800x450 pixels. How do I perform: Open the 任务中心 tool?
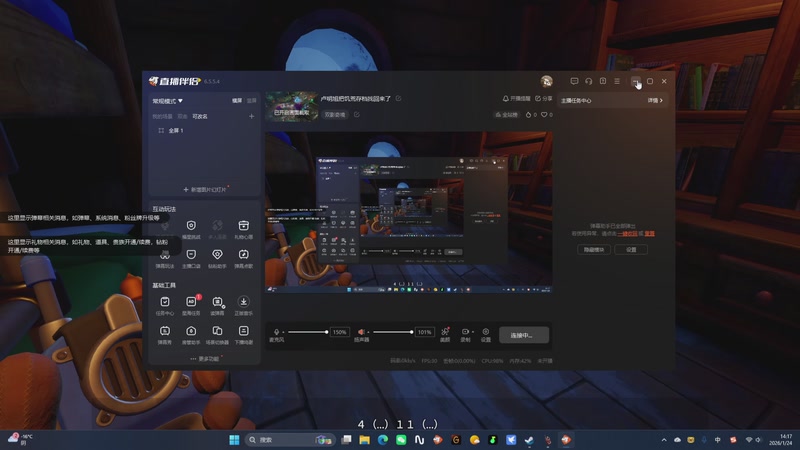165,306
